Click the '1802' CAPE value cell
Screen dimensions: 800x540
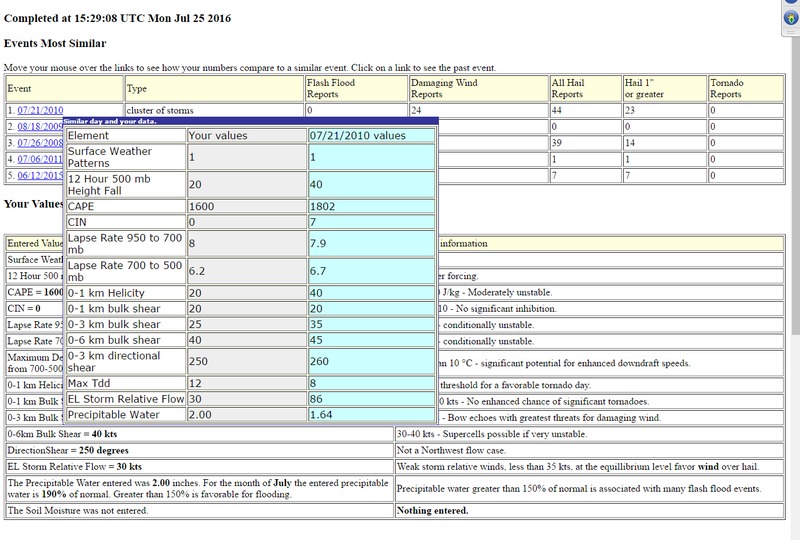tap(371, 206)
